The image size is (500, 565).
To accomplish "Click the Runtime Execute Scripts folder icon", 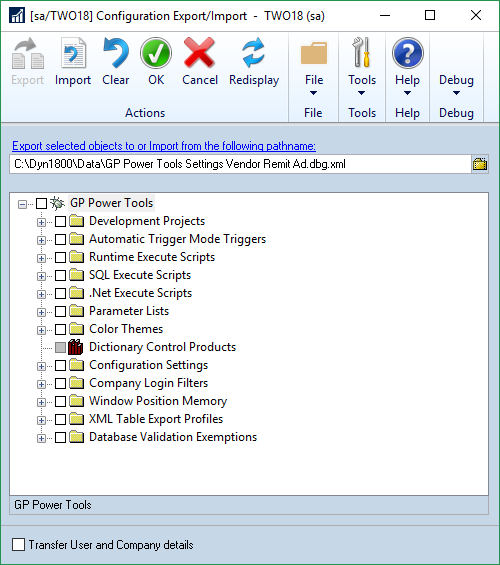I will tap(76, 257).
